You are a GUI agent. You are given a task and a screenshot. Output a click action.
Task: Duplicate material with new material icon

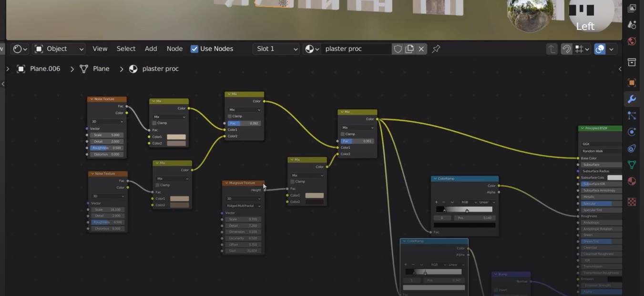click(x=409, y=49)
